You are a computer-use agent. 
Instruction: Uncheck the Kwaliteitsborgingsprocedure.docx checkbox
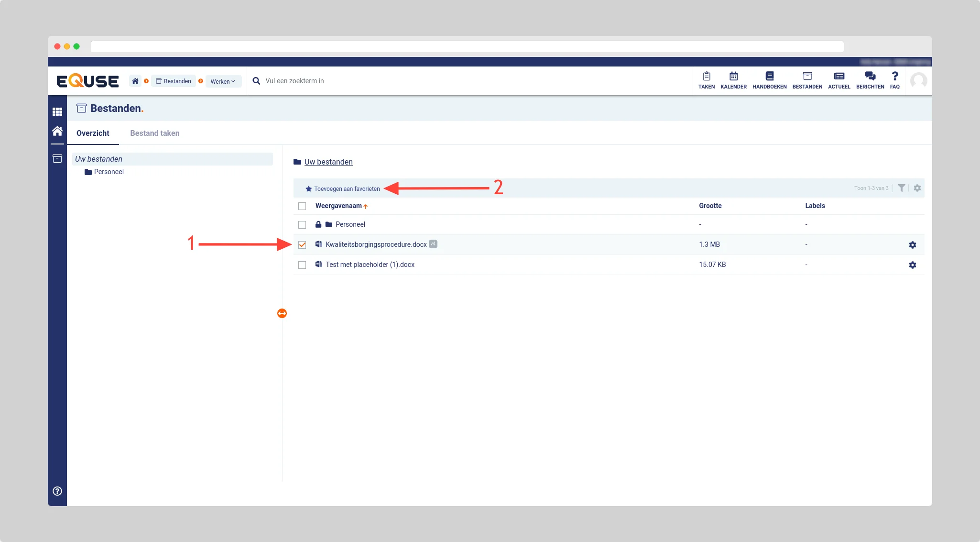coord(302,245)
